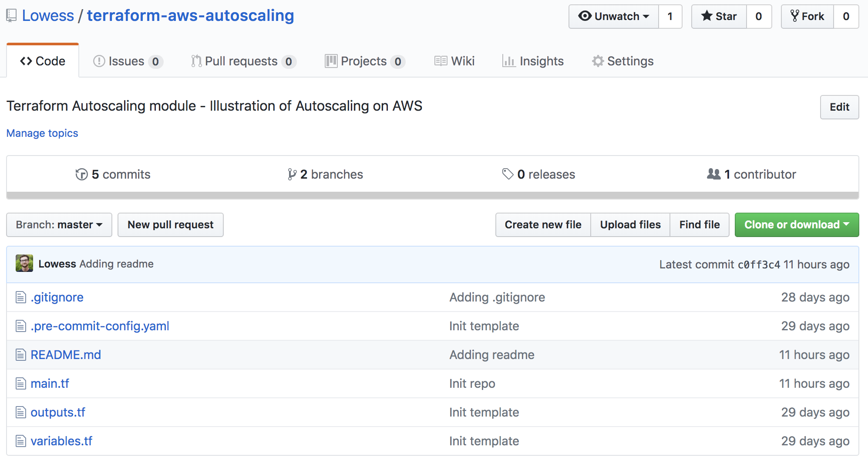Click the people icon beside 1 contributor

(x=714, y=174)
